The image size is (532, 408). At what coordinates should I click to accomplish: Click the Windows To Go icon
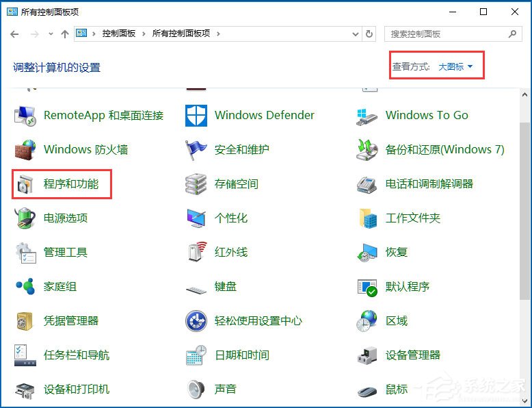(367, 116)
